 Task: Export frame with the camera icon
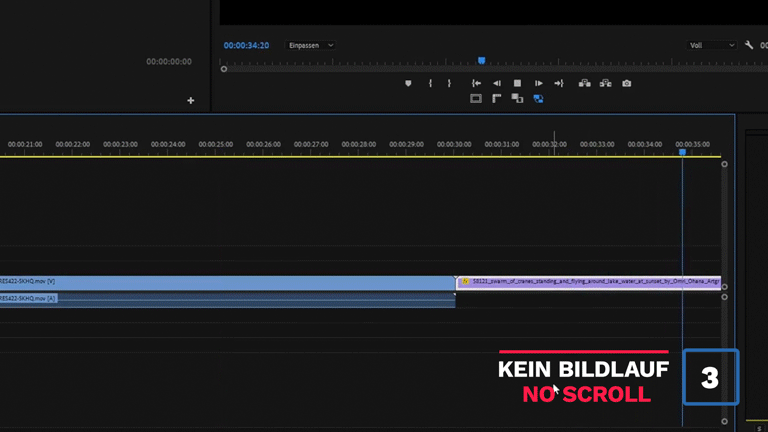627,83
